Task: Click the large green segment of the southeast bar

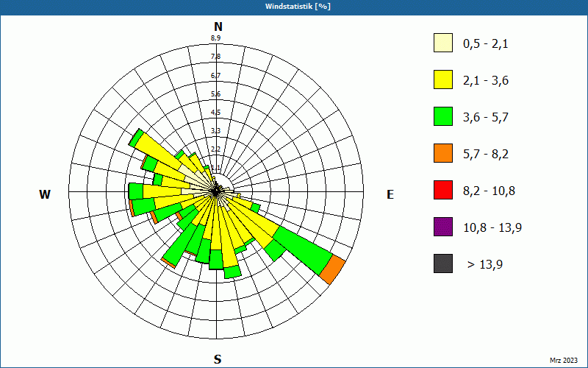Action: 303,250
